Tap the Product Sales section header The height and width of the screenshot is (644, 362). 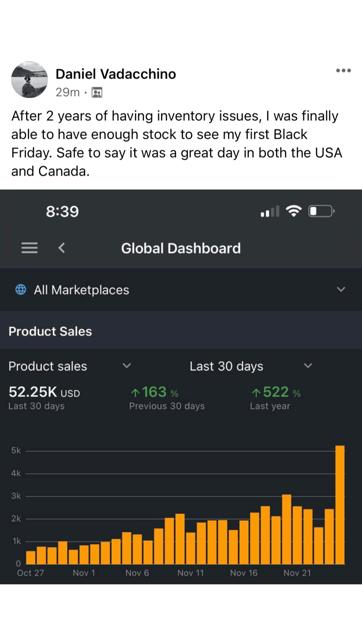(50, 331)
